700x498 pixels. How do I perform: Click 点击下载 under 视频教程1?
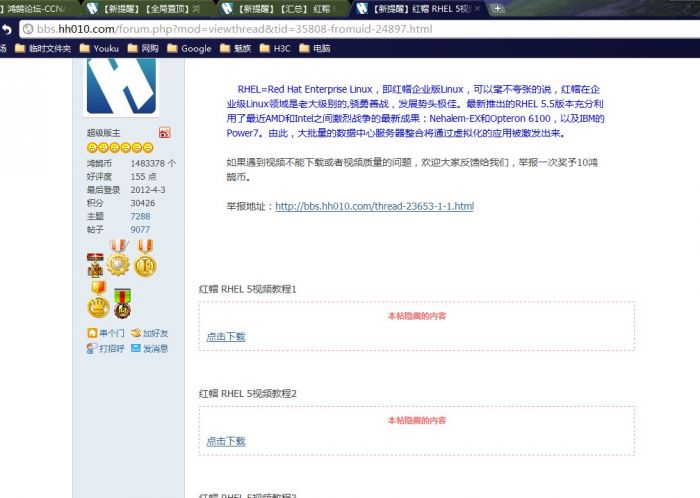tap(226, 337)
